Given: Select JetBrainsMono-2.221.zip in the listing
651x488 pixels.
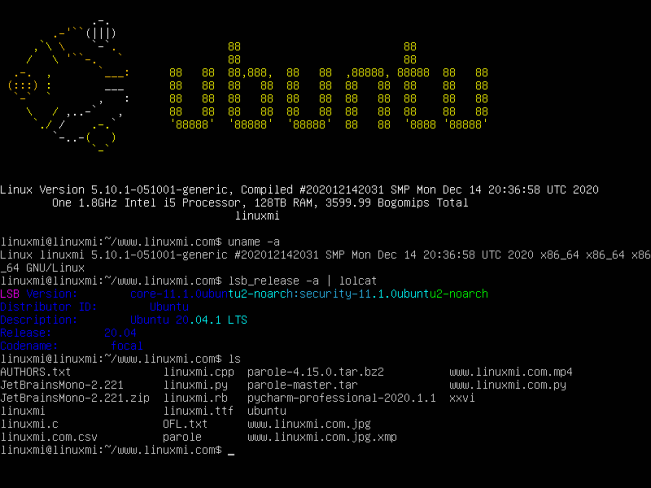Looking at the screenshot, I should click(x=75, y=398).
